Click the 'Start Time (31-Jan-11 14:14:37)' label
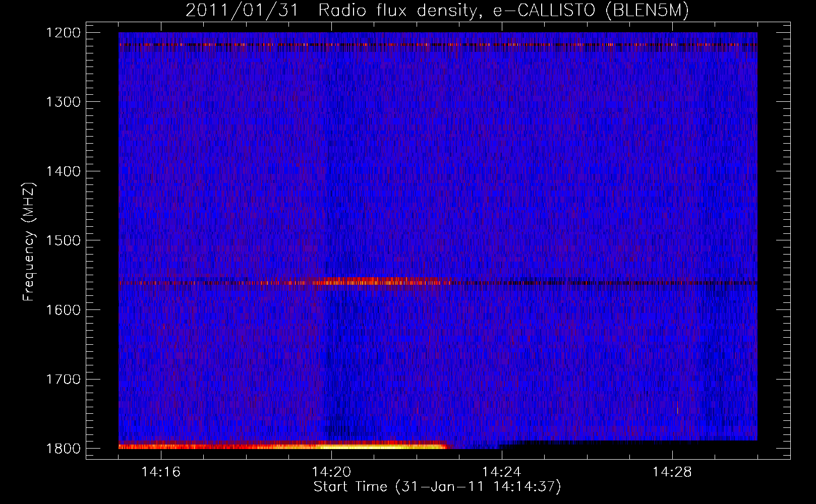The height and width of the screenshot is (504, 816). 437,487
